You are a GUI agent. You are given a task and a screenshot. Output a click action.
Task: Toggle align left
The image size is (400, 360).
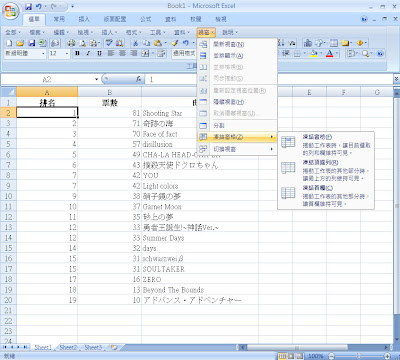tap(111, 53)
